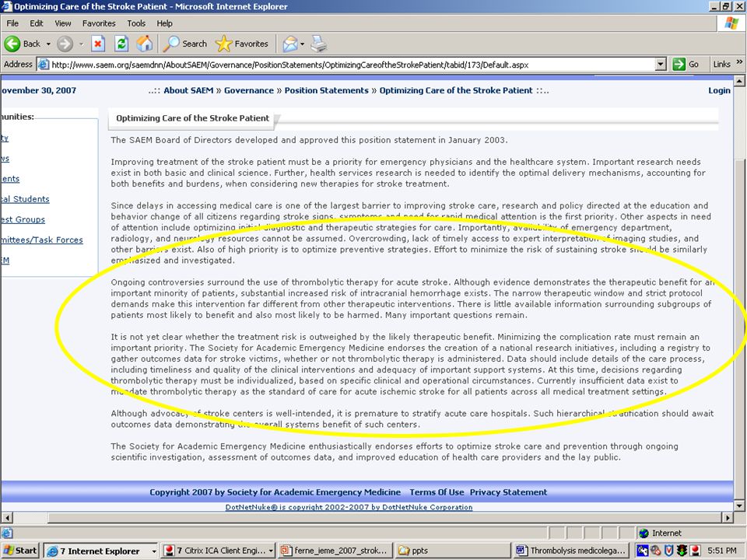The image size is (747, 560).
Task: Open the Terms Of Use link
Action: point(437,492)
